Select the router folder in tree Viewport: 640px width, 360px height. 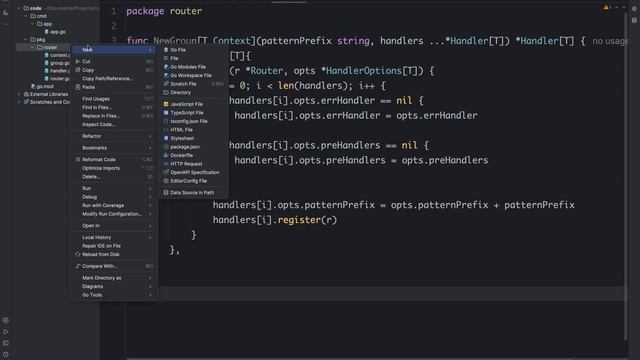tap(47, 47)
